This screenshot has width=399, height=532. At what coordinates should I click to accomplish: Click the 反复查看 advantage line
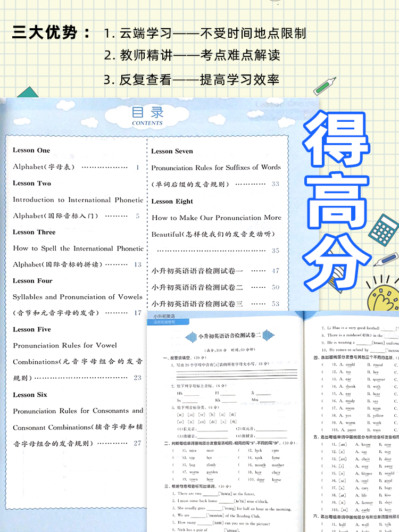[191, 80]
